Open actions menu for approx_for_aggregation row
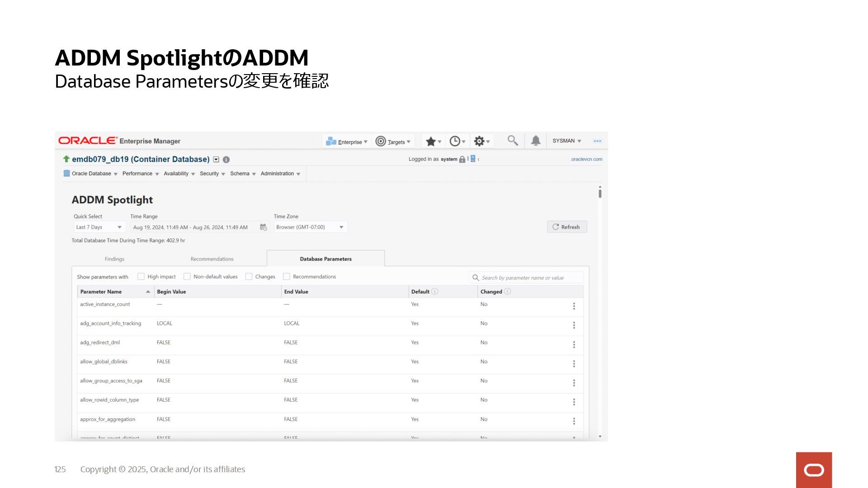The width and height of the screenshot is (868, 488). [574, 421]
